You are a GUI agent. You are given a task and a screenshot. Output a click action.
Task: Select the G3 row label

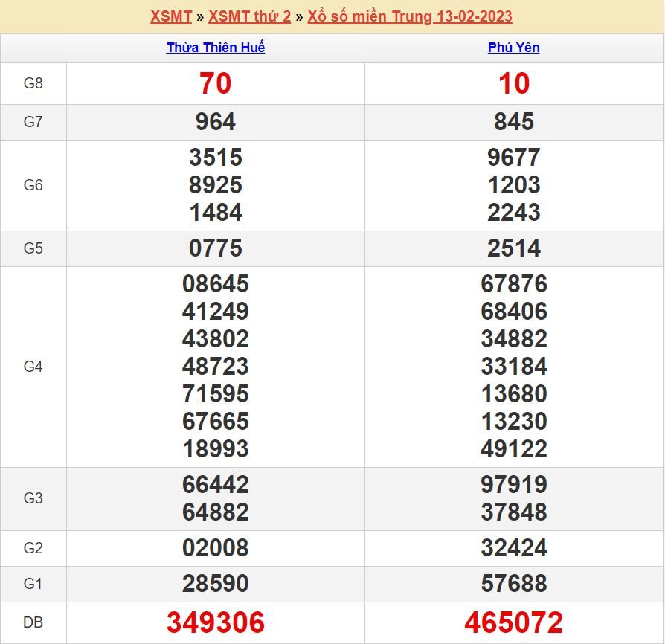(33, 498)
